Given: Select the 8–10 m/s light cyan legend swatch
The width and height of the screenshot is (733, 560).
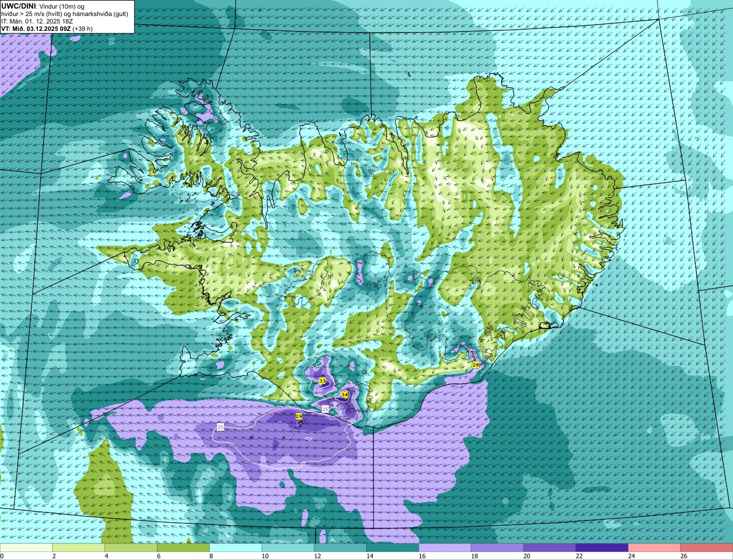Looking at the screenshot, I should 236,547.
